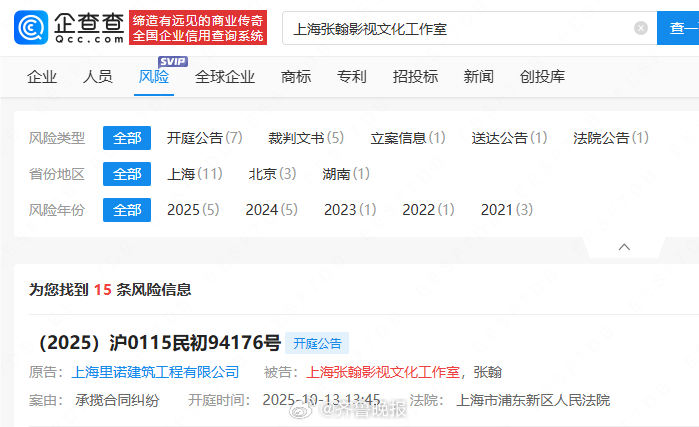Open the Qcc.com logo homepage
Screen dimensions: 699x427
(69, 28)
